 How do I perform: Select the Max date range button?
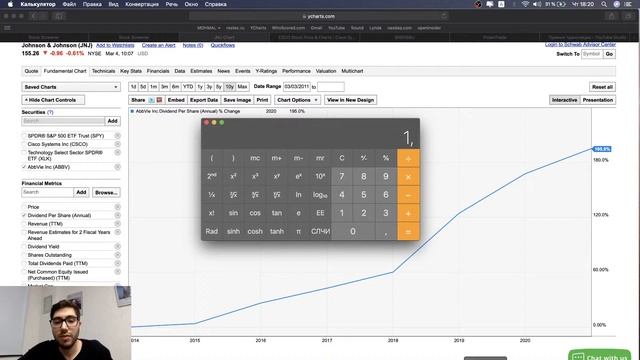pos(242,87)
